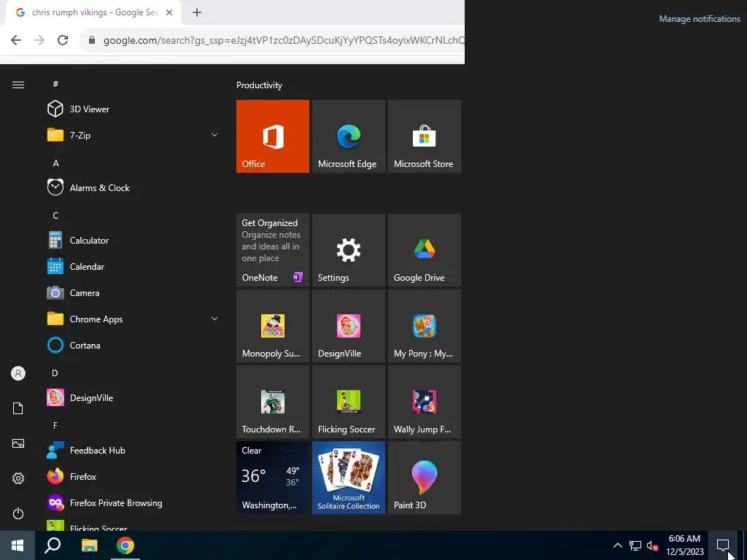Select the chris rumph vikings Chrome tab
The image size is (747, 560).
(x=93, y=13)
